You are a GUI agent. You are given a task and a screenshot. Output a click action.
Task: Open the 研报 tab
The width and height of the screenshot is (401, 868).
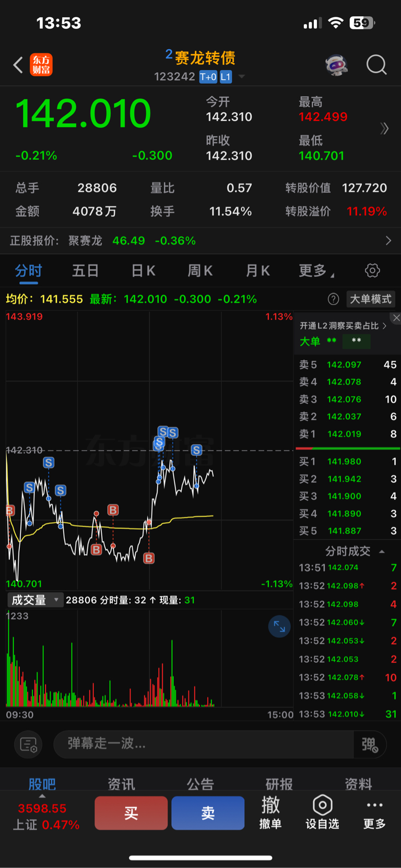279,784
